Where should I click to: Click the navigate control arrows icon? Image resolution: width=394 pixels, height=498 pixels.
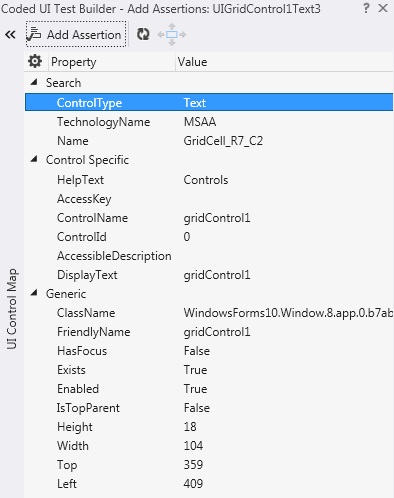172,34
